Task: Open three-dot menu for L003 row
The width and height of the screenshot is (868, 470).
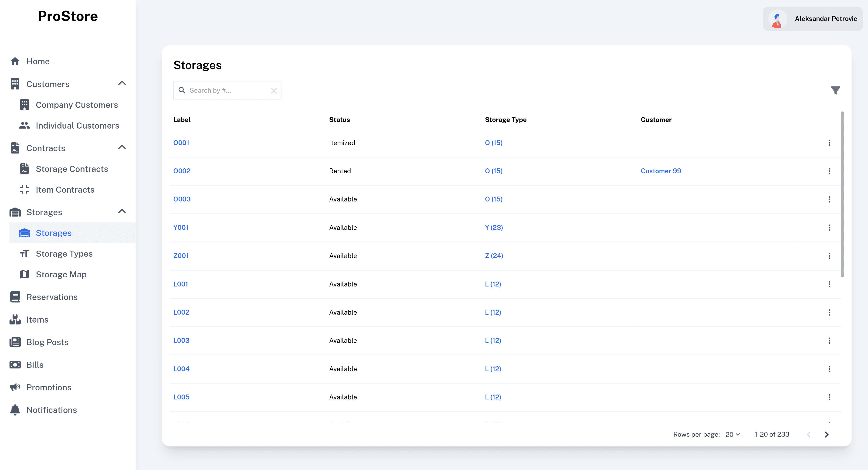Action: [829, 341]
